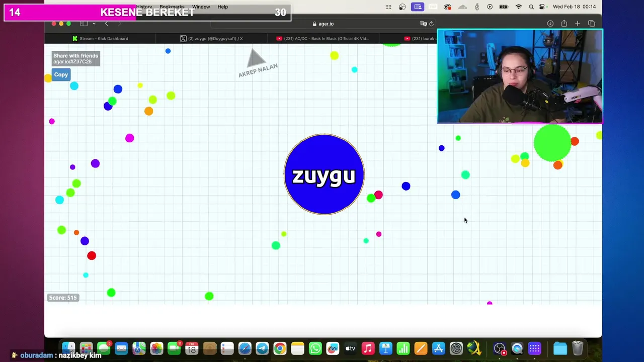The image size is (644, 362).
Task: Click the zuygu player cell
Action: coord(324,174)
